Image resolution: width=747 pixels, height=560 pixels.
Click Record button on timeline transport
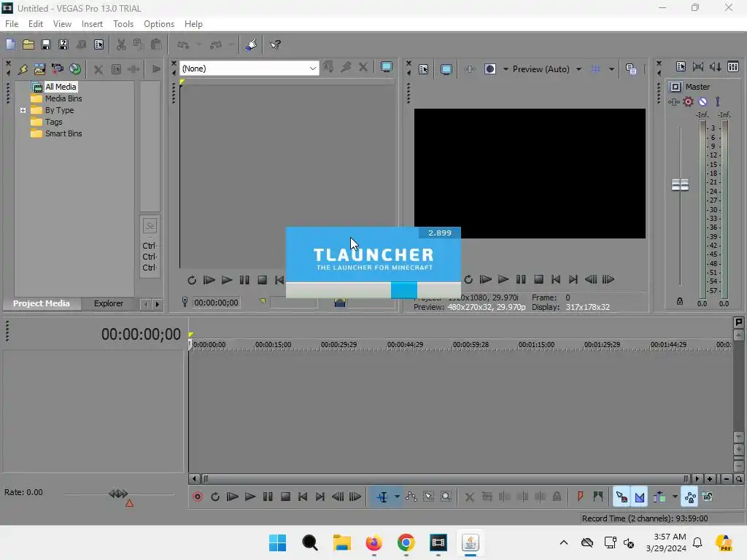(197, 497)
